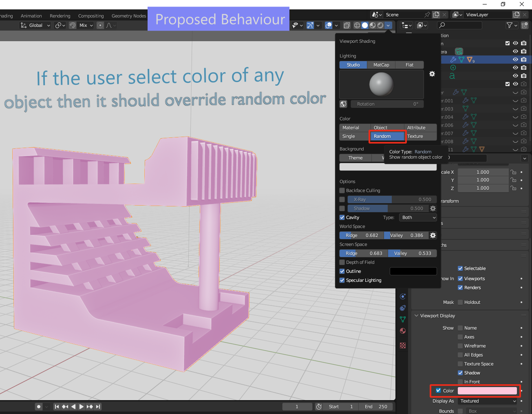Open Animation workspace tab
The image size is (532, 414).
pos(31,16)
